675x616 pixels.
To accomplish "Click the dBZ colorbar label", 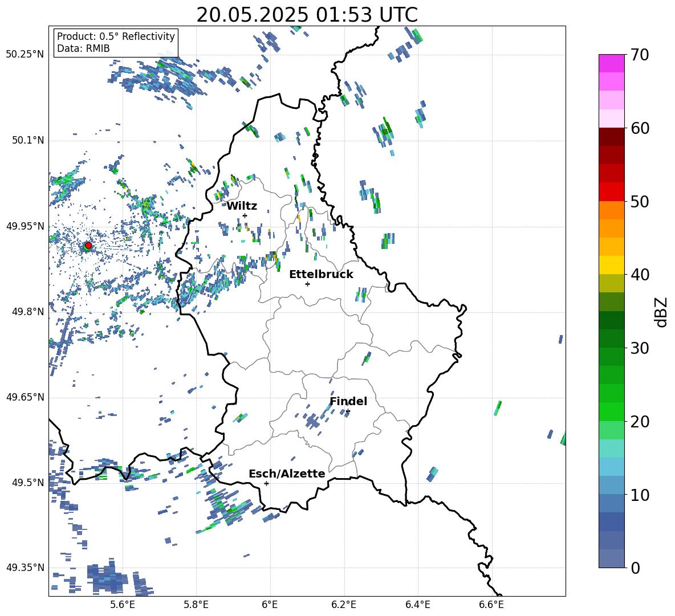I will pyautogui.click(x=661, y=312).
